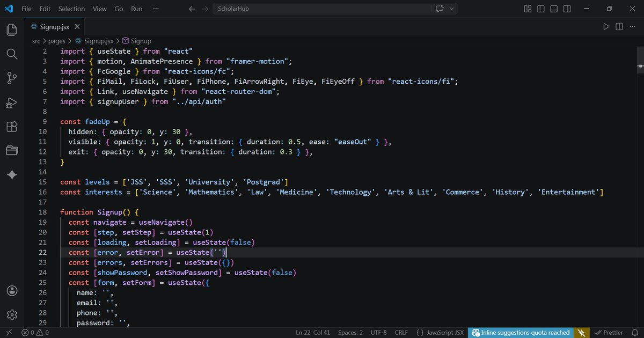Open the Copilot chat icon in title bar

(x=441, y=9)
